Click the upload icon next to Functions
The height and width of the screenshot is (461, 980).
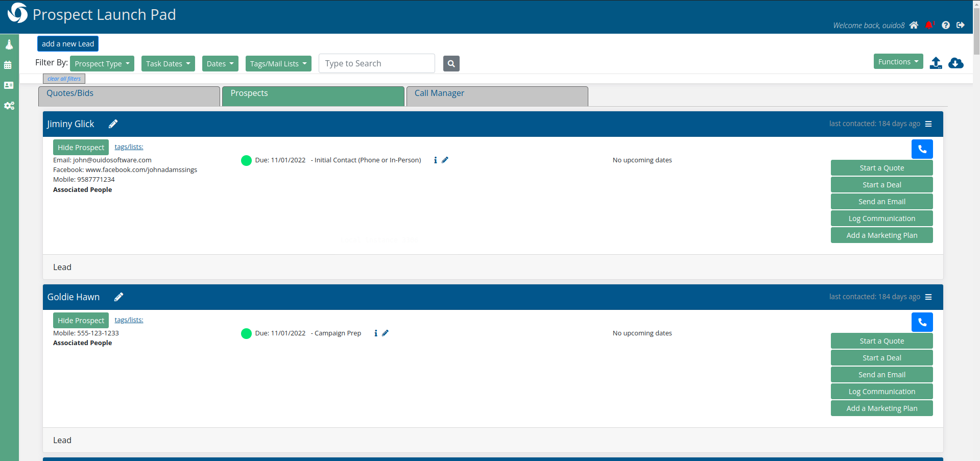pos(936,63)
